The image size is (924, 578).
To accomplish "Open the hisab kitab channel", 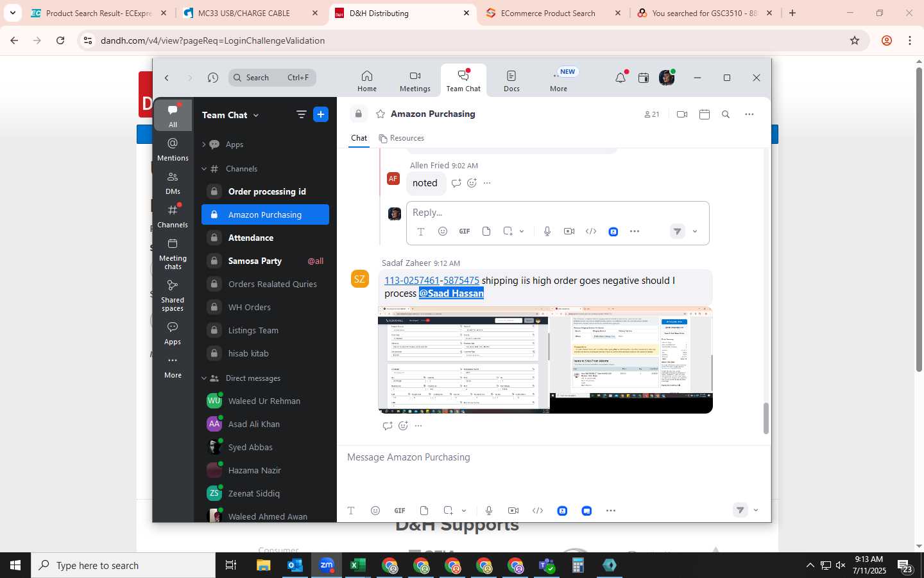I will [x=265, y=353].
